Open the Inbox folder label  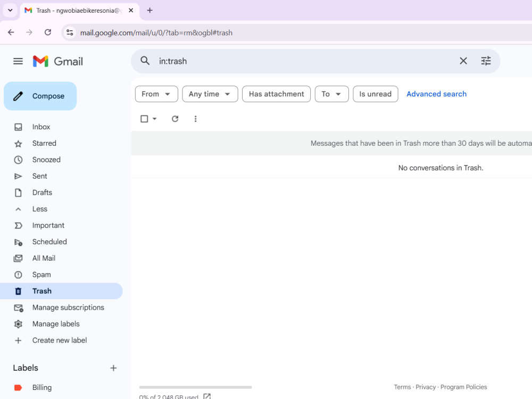41,127
